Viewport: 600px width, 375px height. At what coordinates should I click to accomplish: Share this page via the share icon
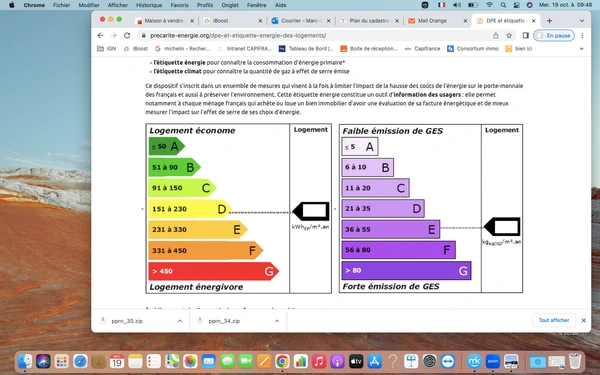point(496,36)
